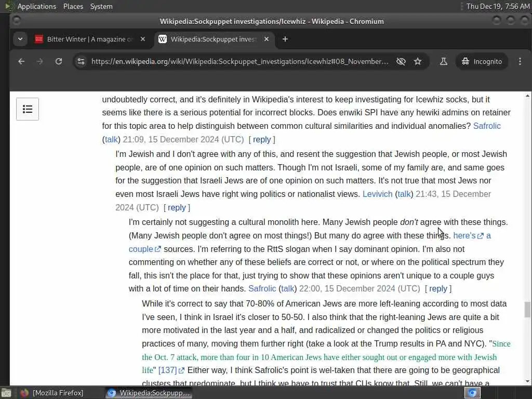Image resolution: width=532 pixels, height=399 pixels.
Task: Open the "here's" external source link
Action: pos(468,235)
